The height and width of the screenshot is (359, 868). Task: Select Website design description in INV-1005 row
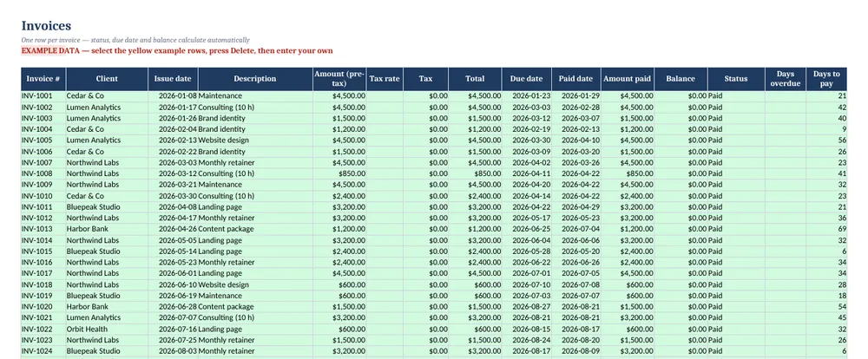click(255, 140)
